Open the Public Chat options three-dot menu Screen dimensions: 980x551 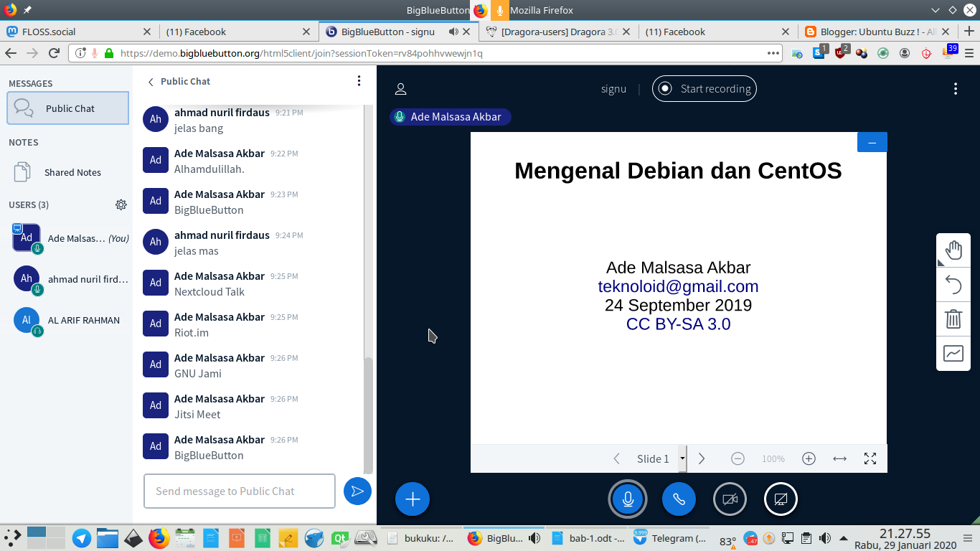pos(359,81)
